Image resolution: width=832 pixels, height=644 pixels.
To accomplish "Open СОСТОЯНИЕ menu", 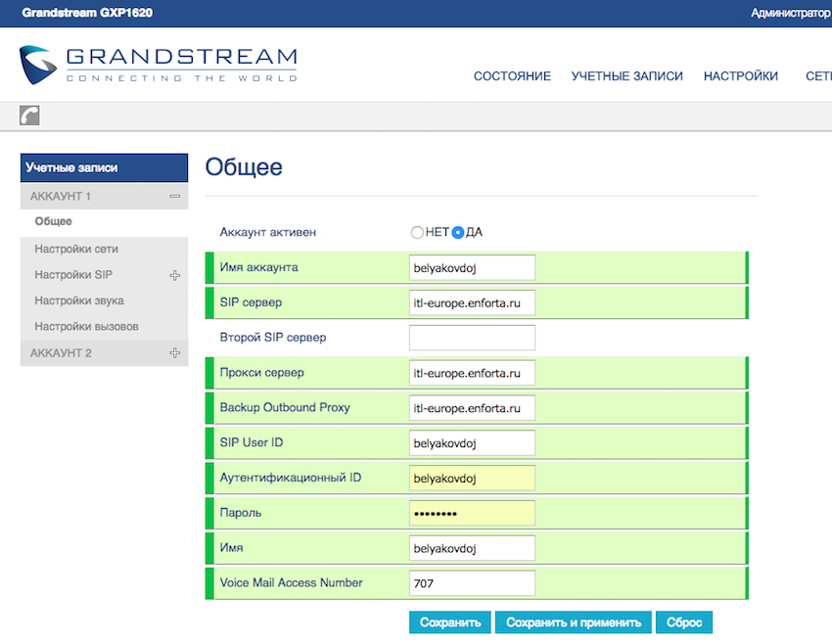I will (x=512, y=76).
